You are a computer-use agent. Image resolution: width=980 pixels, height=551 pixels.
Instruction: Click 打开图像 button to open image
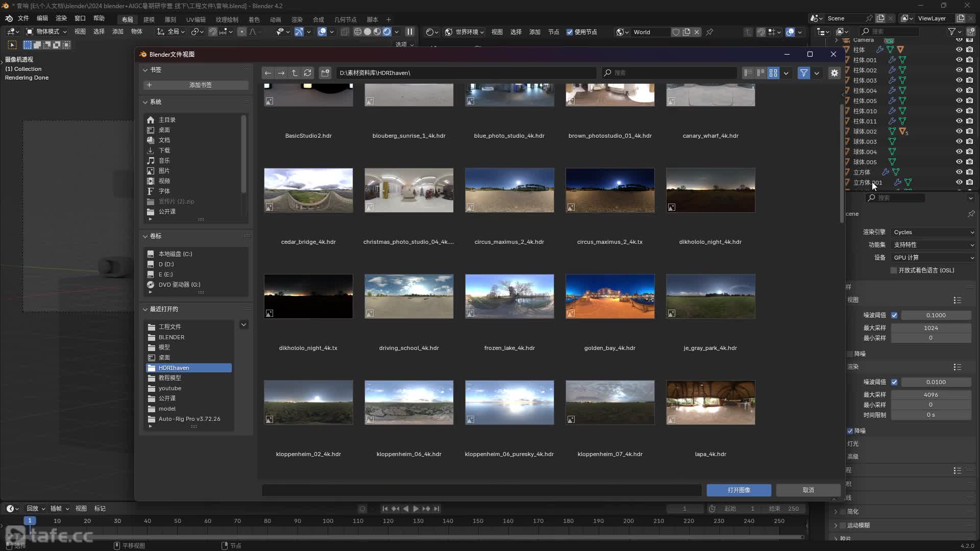[x=739, y=490]
